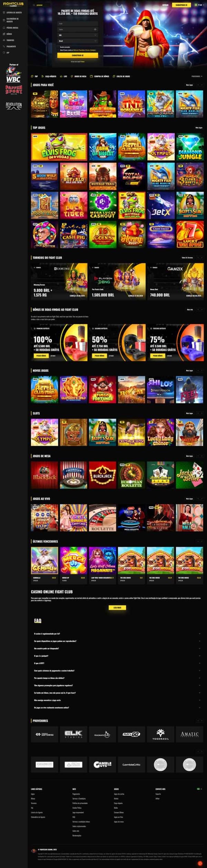The width and height of the screenshot is (207, 868).
Task: Click the Fight Club Casino logo
Action: click(x=13, y=5)
